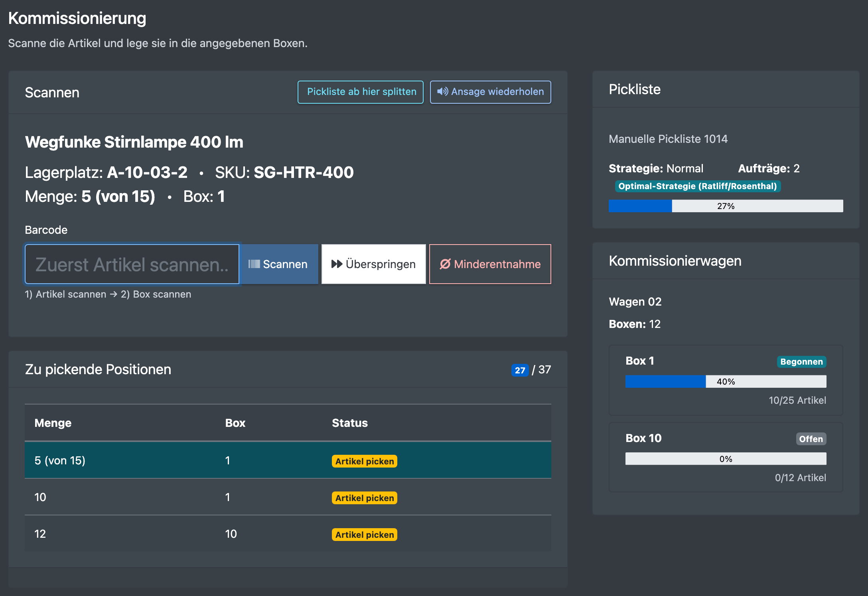This screenshot has height=596, width=868.
Task: Click the barcode icon on Scannen button
Action: tap(254, 264)
